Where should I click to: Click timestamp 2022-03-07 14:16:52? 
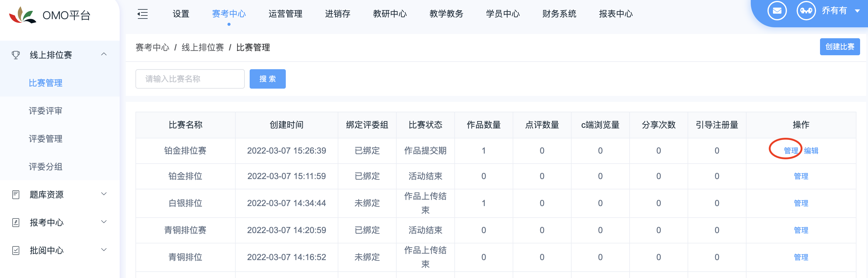286,257
